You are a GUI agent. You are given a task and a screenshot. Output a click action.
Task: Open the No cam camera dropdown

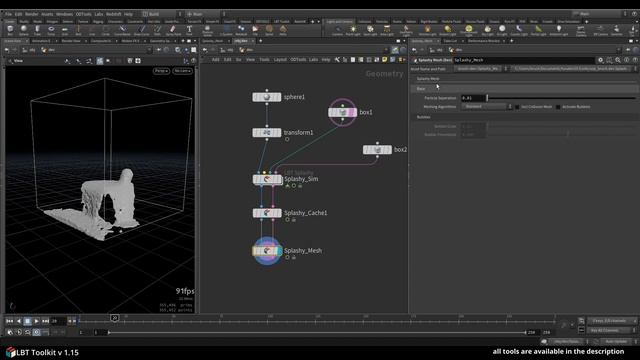(x=182, y=71)
